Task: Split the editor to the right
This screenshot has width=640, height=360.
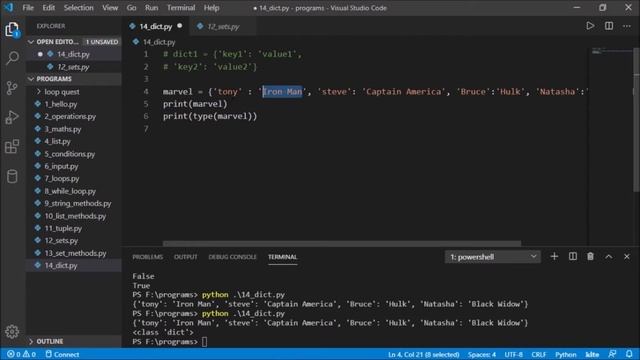Action: point(609,26)
